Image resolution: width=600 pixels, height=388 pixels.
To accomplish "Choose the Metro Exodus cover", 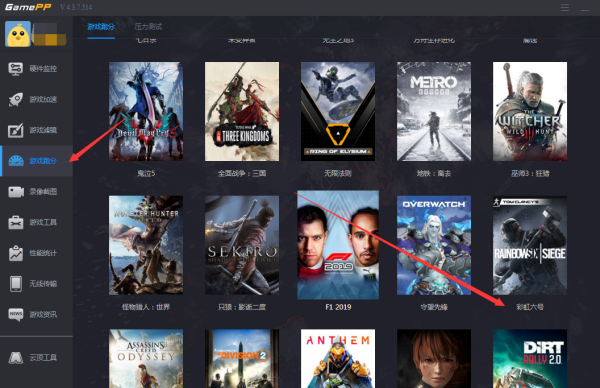I will tap(434, 111).
